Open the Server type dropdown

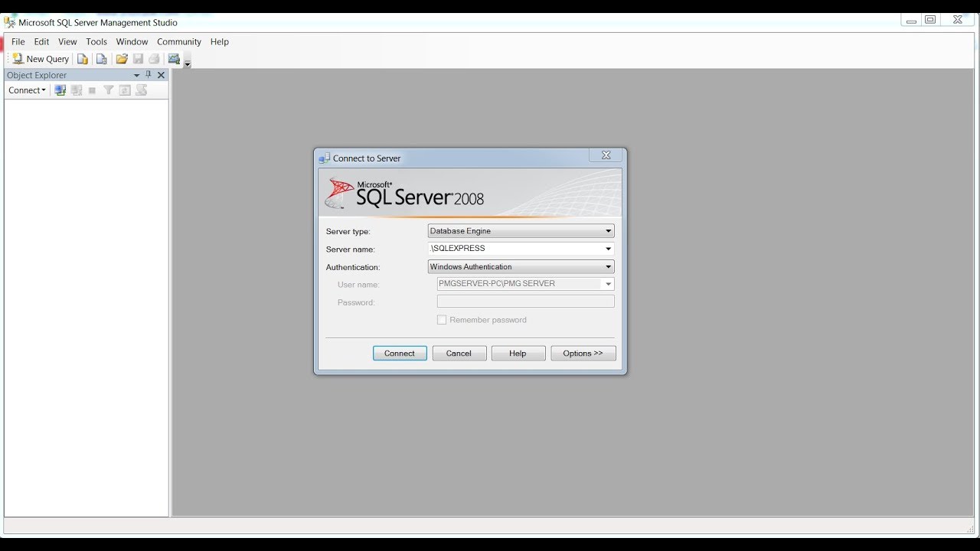pyautogui.click(x=521, y=231)
